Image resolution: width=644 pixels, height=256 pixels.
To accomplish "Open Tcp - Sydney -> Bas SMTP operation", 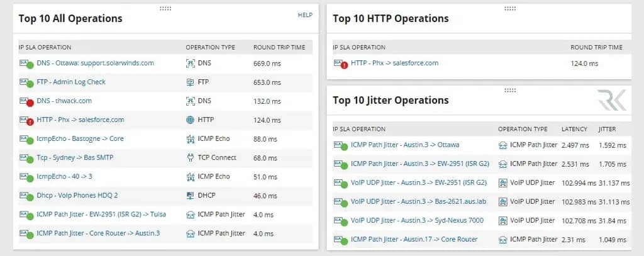I will click(75, 157).
